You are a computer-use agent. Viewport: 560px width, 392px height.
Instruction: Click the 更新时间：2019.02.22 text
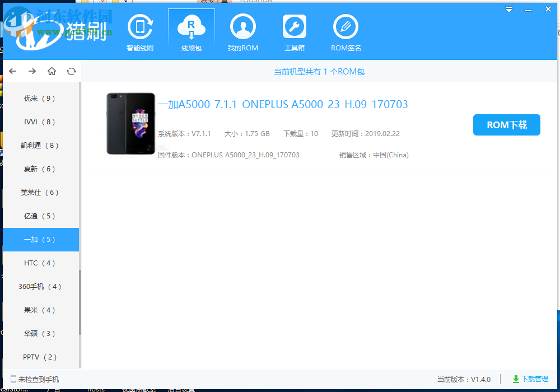(x=365, y=133)
